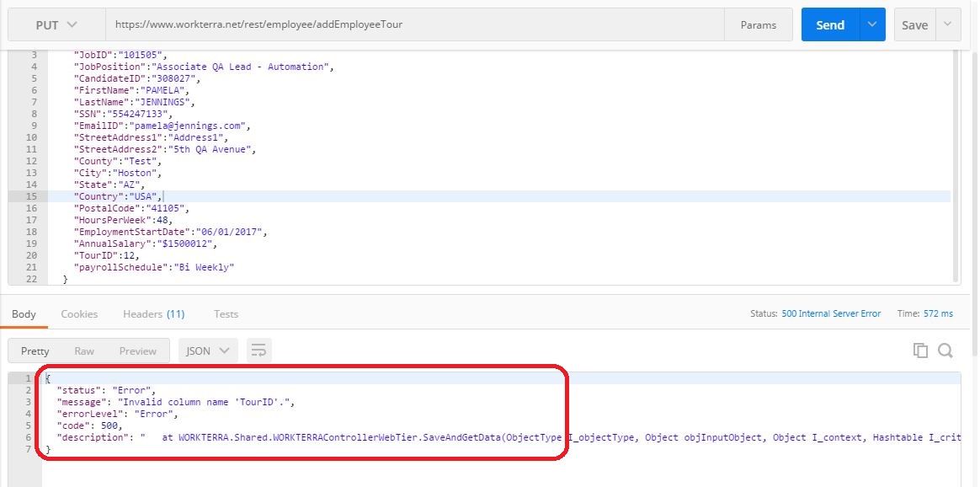This screenshot has width=980, height=487.
Task: Open the Cookies tab
Action: click(79, 313)
